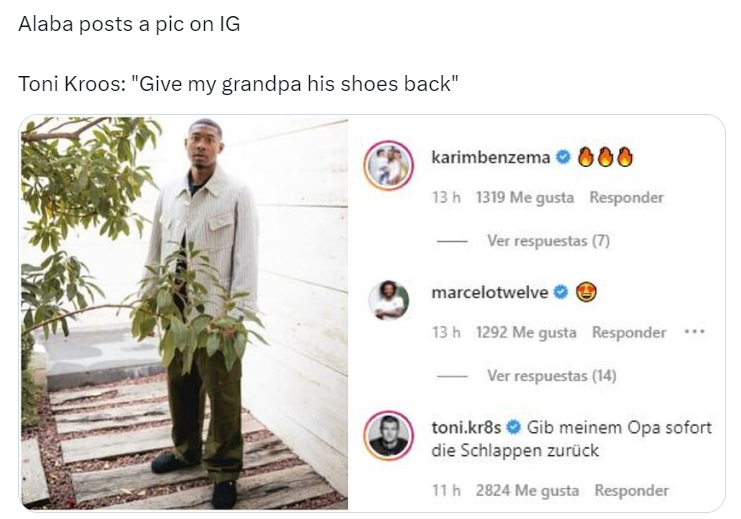
Task: Click karimbenzema's verified badge
Action: tap(562, 157)
